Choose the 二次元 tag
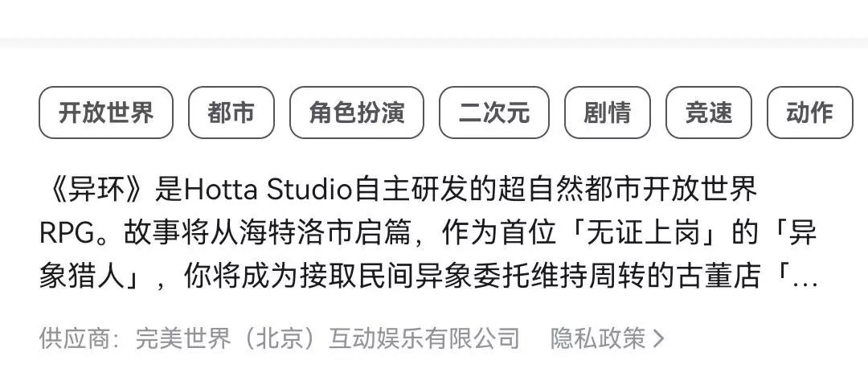The width and height of the screenshot is (868, 389). click(x=493, y=113)
